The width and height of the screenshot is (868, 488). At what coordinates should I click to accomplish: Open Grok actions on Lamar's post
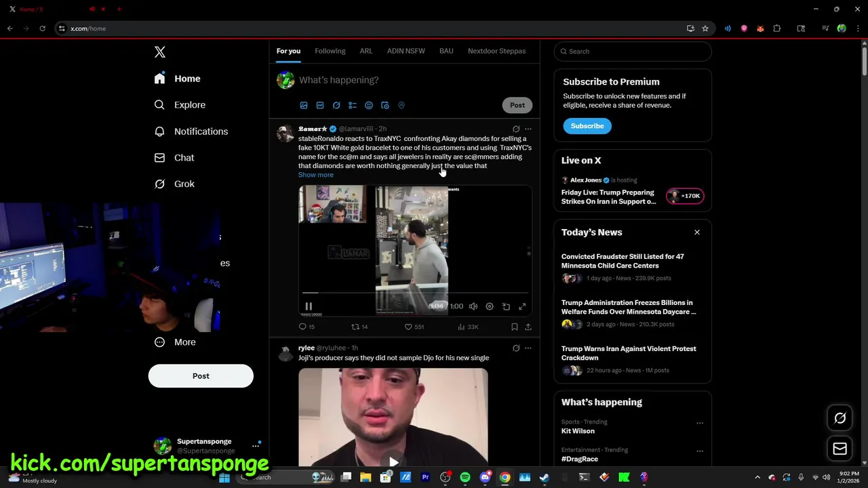coord(516,129)
